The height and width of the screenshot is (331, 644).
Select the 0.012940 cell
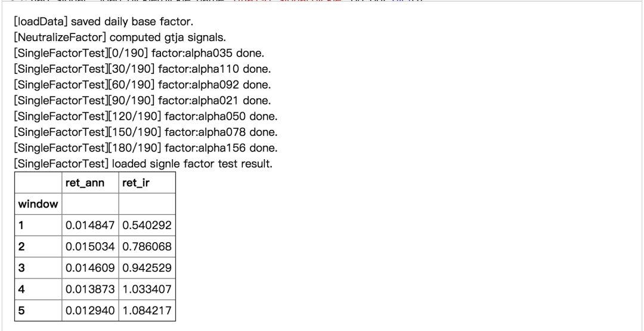[x=90, y=311]
